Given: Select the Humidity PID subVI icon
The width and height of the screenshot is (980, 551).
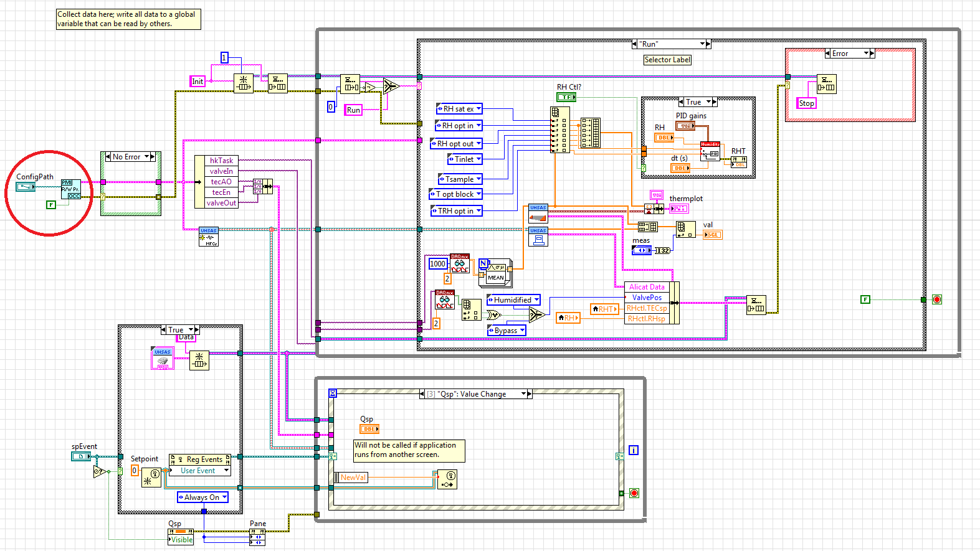Looking at the screenshot, I should (710, 151).
